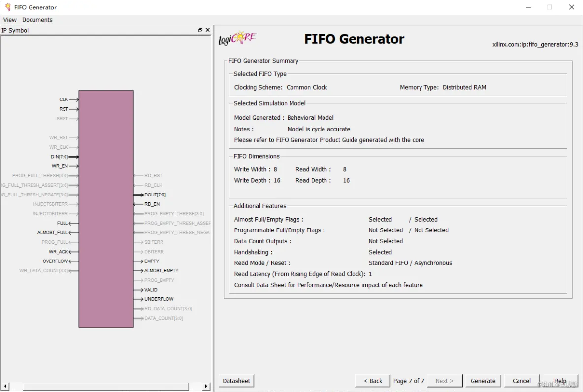The image size is (583, 392).
Task: Select the greyed SRST port label
Action: 62,119
